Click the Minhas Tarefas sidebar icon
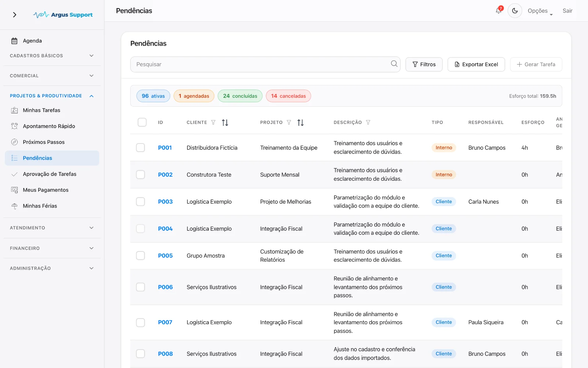588x368 pixels. (14, 110)
